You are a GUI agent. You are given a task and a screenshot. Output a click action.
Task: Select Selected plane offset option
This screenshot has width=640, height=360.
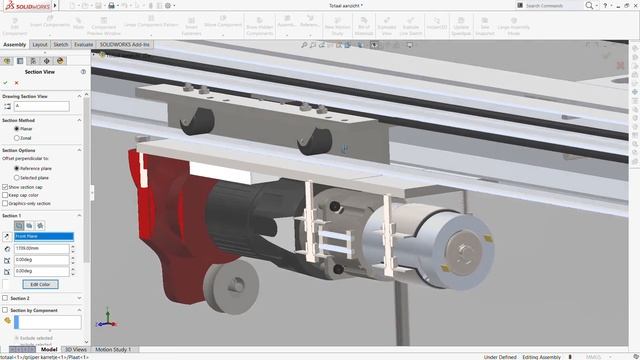17,178
